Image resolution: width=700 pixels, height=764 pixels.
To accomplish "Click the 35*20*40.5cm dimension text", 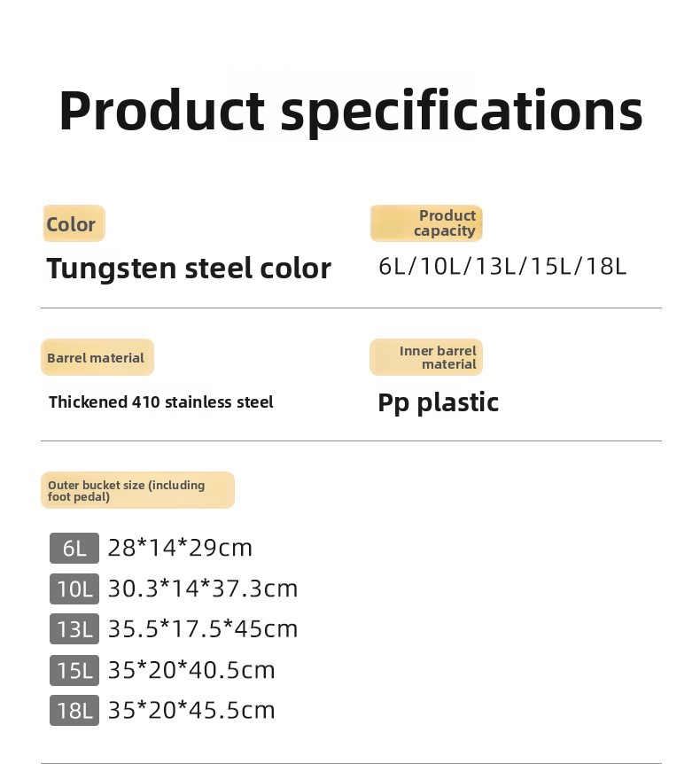I will point(191,670).
